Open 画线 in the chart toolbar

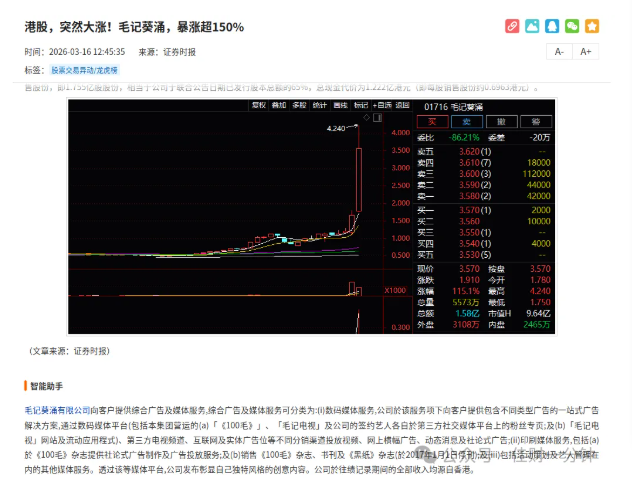[340, 105]
